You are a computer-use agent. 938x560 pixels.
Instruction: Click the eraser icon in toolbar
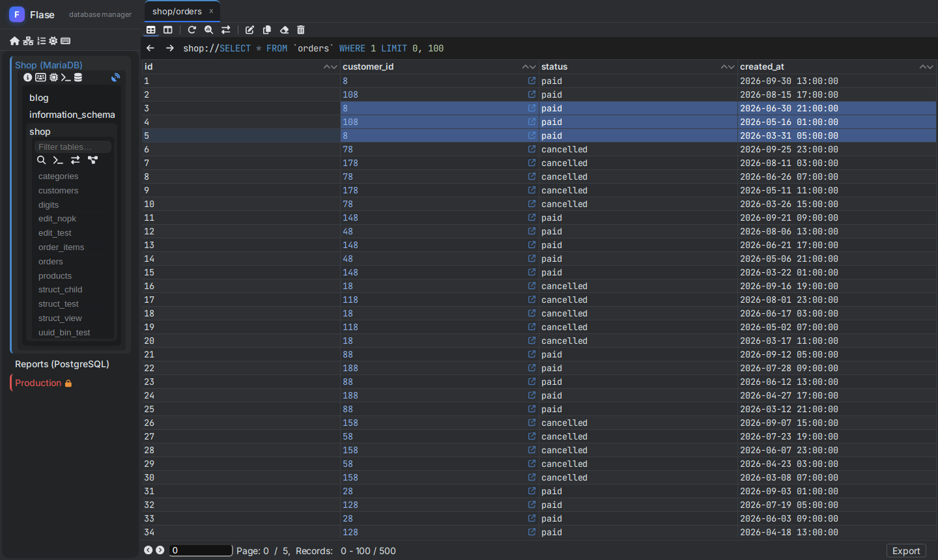click(284, 30)
